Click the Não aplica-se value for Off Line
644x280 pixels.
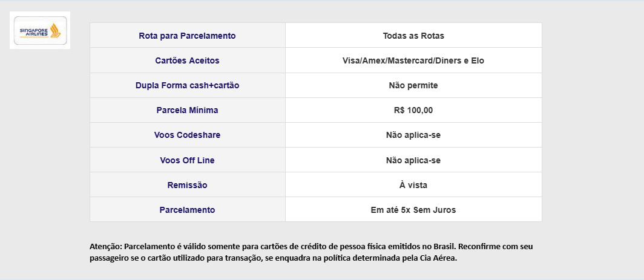[413, 160]
